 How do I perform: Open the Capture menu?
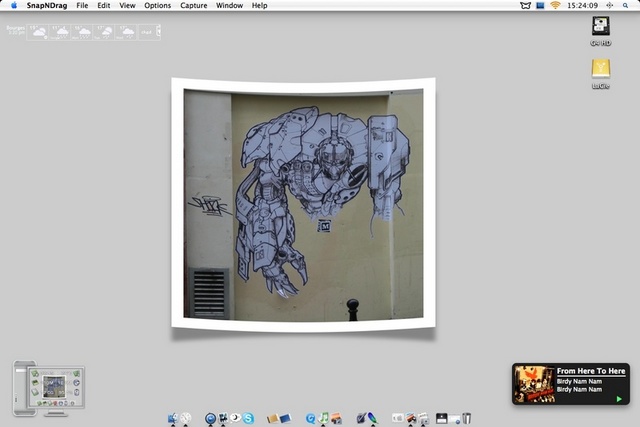193,5
